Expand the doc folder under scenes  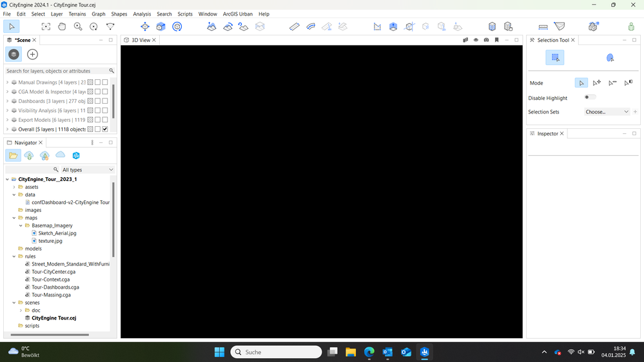(x=21, y=310)
